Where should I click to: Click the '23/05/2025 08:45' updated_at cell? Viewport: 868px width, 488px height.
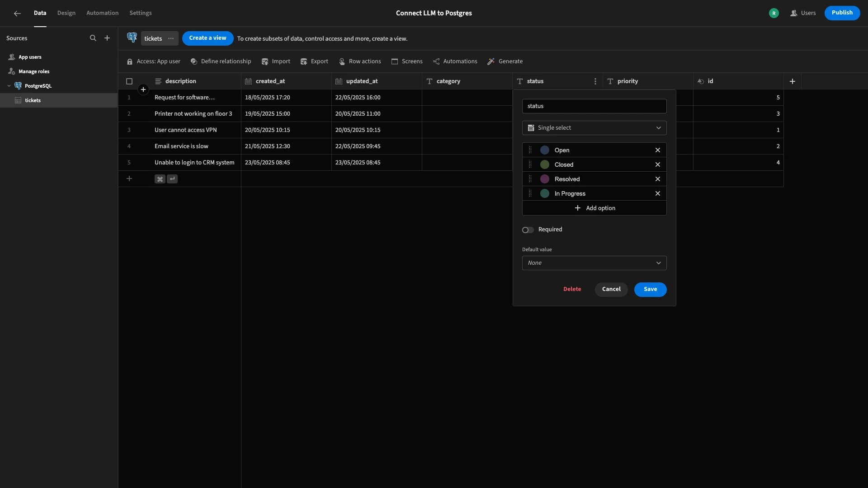point(377,163)
